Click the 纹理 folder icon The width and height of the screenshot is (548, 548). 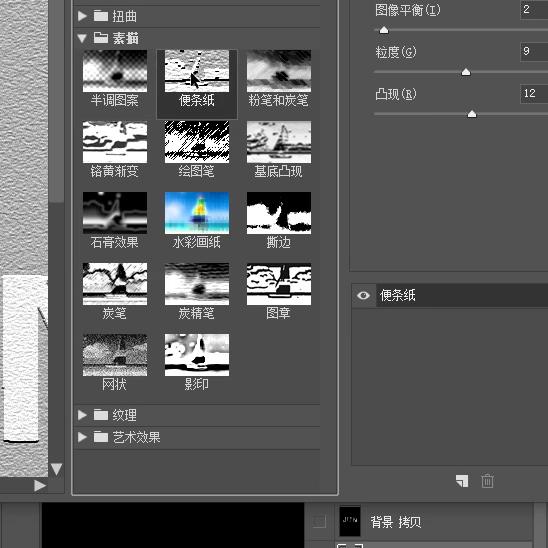click(101, 415)
